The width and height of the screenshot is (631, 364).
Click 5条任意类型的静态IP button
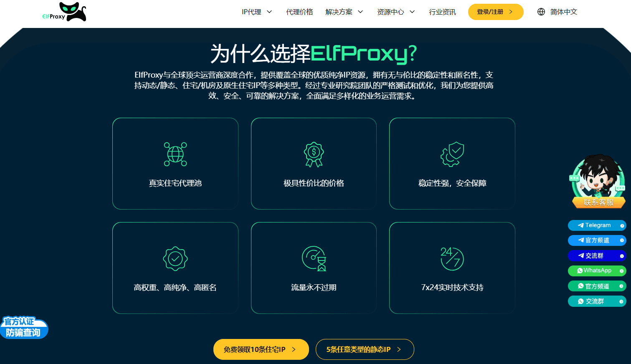click(x=365, y=349)
